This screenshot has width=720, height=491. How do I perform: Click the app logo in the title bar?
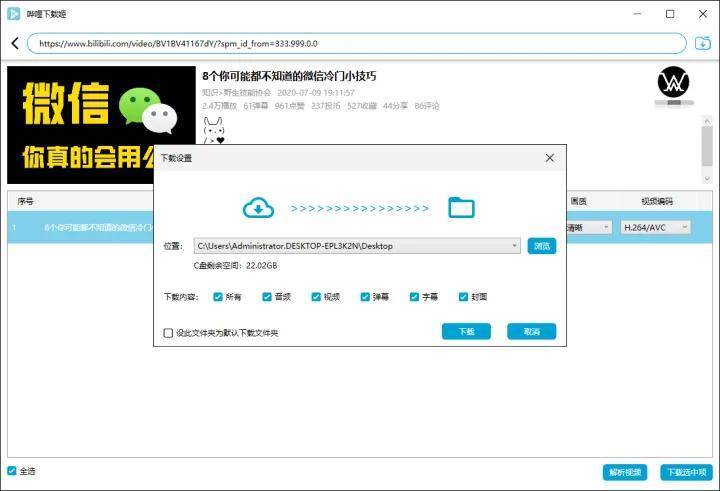coord(14,14)
